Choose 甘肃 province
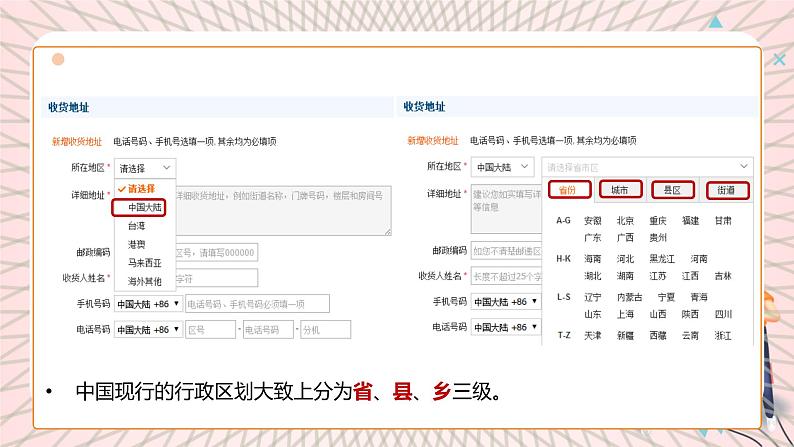This screenshot has width=794, height=447. (x=723, y=221)
